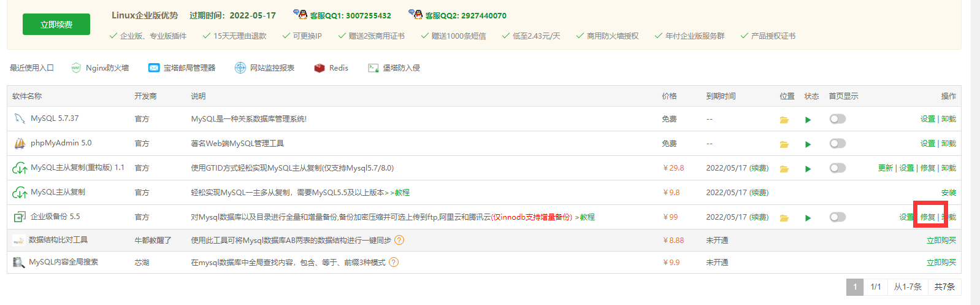Open the 宝塔邮局管理器 shortcut
The height and width of the screenshot is (305, 980).
click(x=182, y=68)
